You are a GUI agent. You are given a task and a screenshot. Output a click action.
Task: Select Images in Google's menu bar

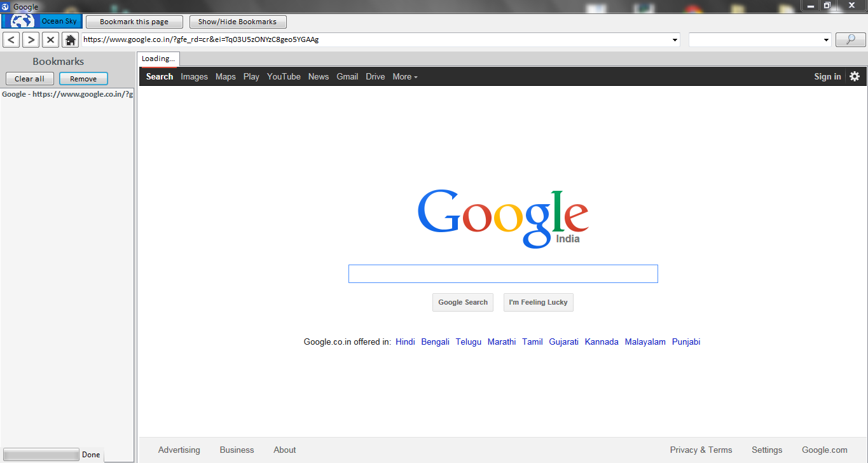tap(194, 76)
